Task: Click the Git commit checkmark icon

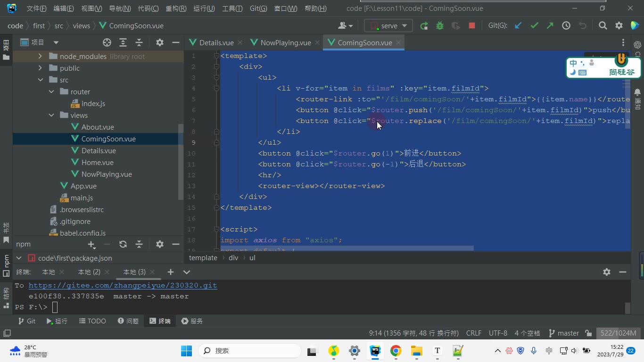Action: pyautogui.click(x=534, y=26)
